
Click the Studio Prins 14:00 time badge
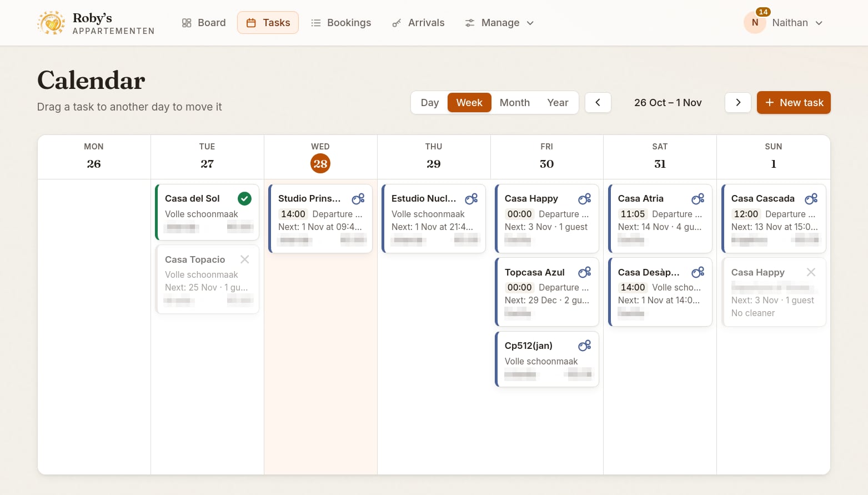(293, 214)
